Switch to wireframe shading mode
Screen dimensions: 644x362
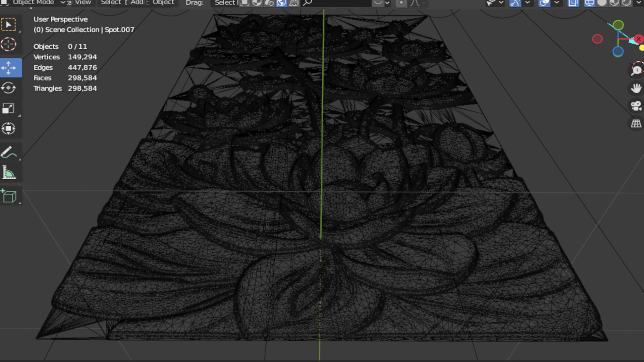click(x=589, y=3)
